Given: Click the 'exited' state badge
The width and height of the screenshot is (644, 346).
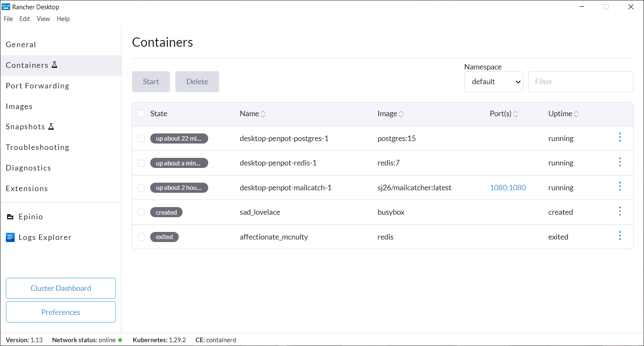Looking at the screenshot, I should [164, 237].
